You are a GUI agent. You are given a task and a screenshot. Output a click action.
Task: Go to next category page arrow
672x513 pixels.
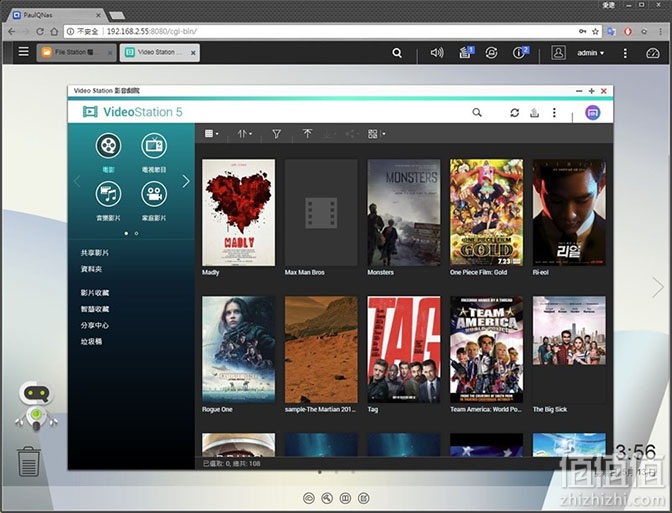pyautogui.click(x=186, y=181)
